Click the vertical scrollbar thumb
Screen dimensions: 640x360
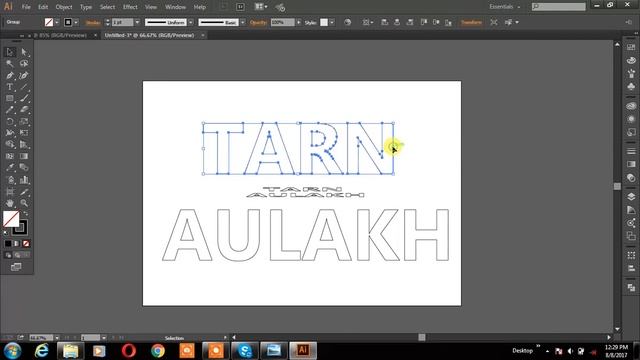(x=617, y=186)
